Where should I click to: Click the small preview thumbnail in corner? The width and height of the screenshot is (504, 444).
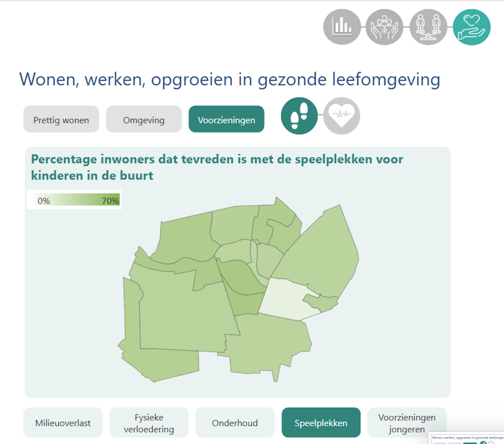466,439
